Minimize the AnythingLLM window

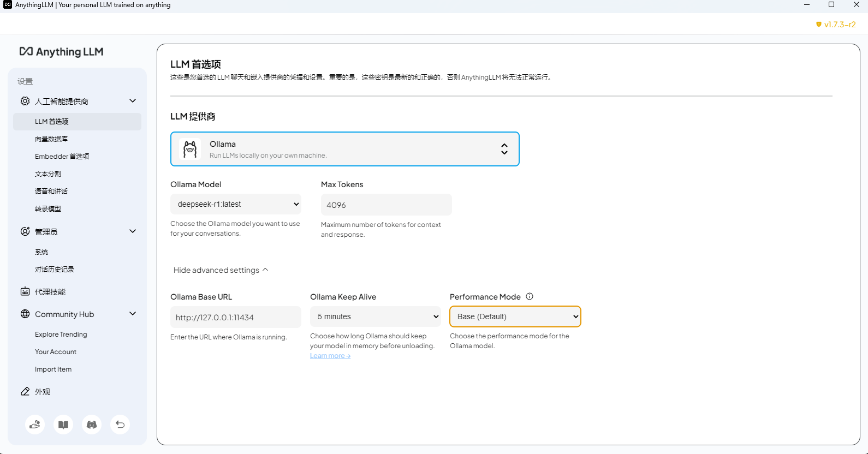(x=807, y=5)
